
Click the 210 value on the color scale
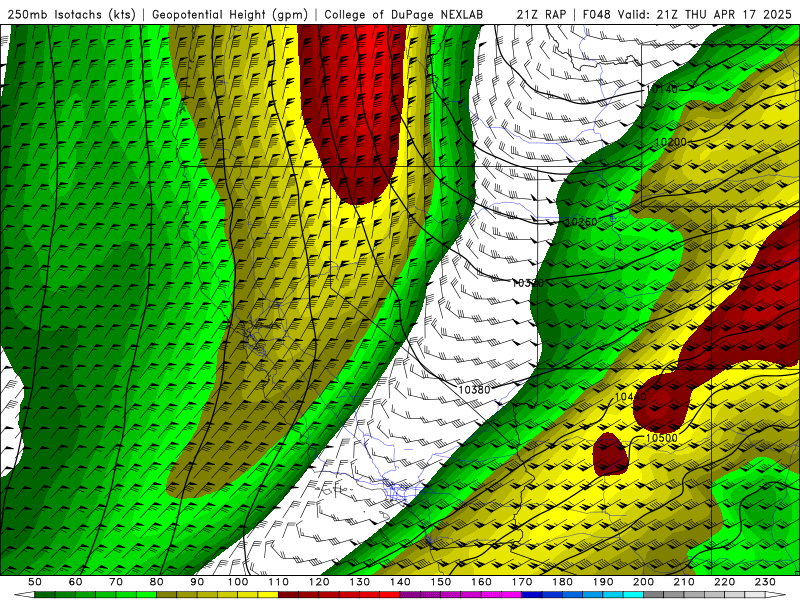point(684,582)
